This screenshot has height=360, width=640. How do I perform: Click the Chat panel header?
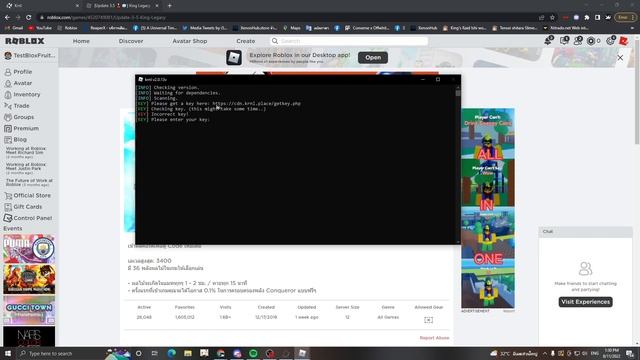[585, 231]
